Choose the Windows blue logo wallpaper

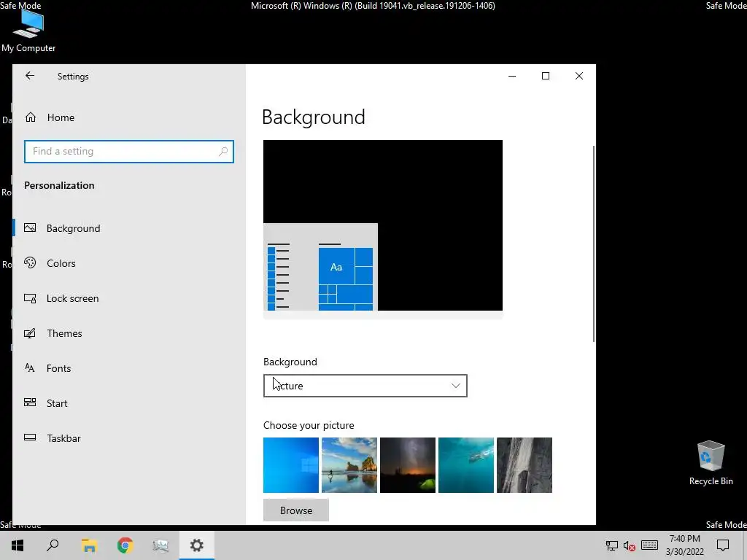click(290, 464)
